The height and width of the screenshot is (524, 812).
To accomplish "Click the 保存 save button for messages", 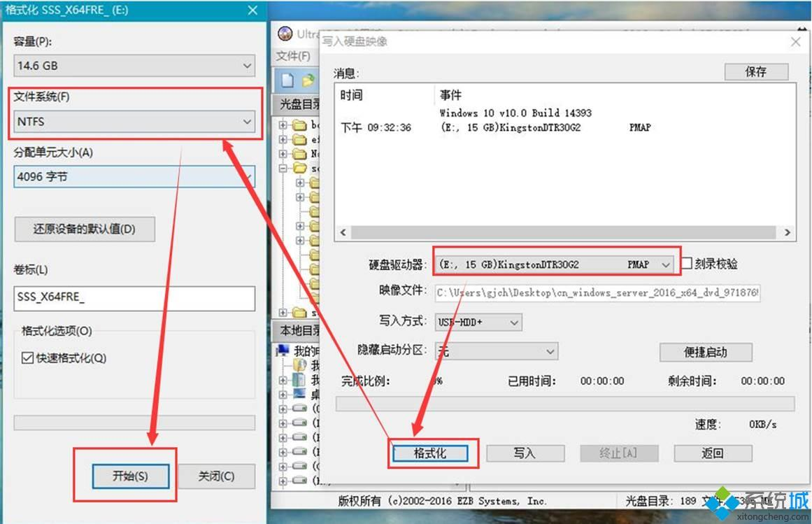I will pyautogui.click(x=756, y=72).
